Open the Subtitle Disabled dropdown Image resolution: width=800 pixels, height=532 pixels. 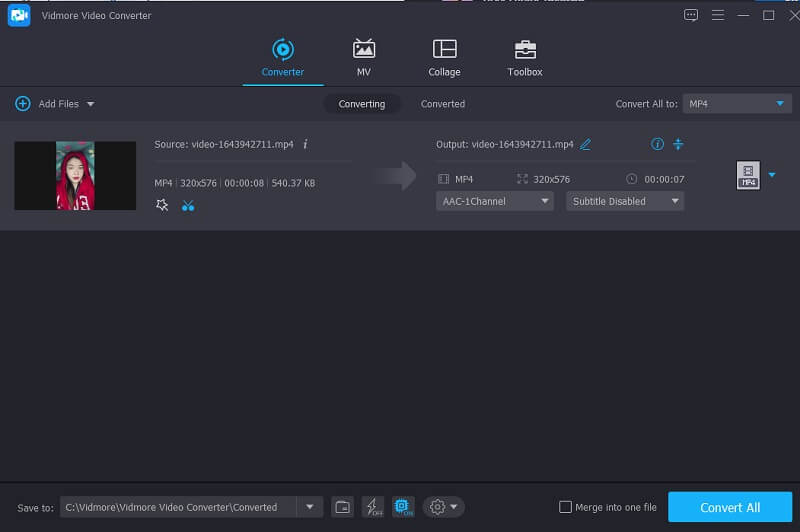point(625,201)
